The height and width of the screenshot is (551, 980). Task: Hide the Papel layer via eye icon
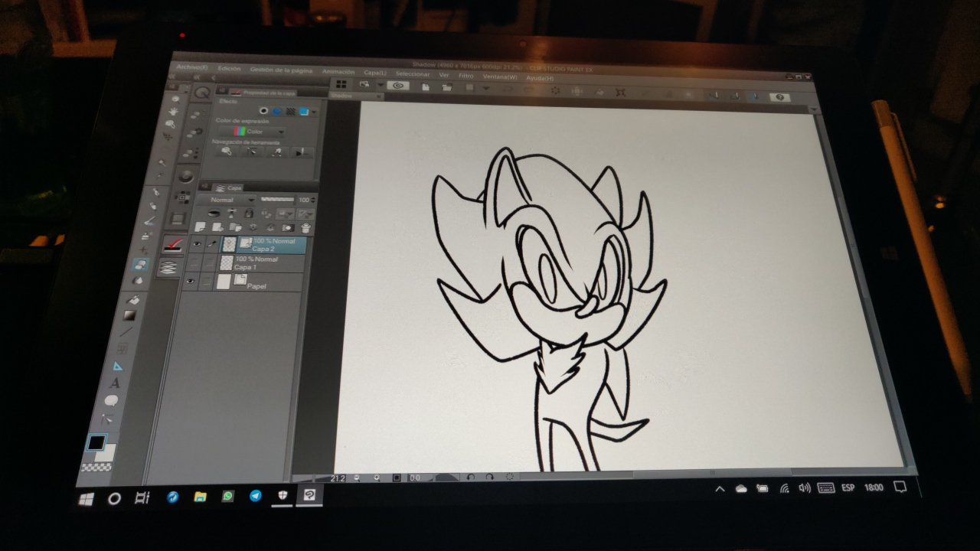tap(191, 282)
